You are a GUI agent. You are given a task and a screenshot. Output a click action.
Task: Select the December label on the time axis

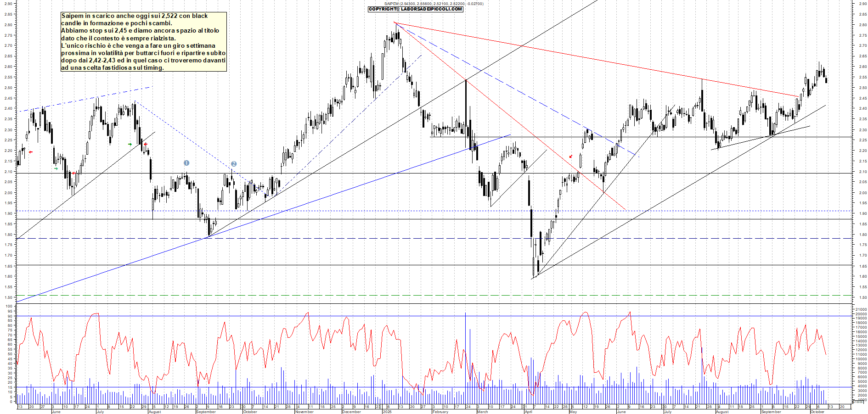pos(351,412)
